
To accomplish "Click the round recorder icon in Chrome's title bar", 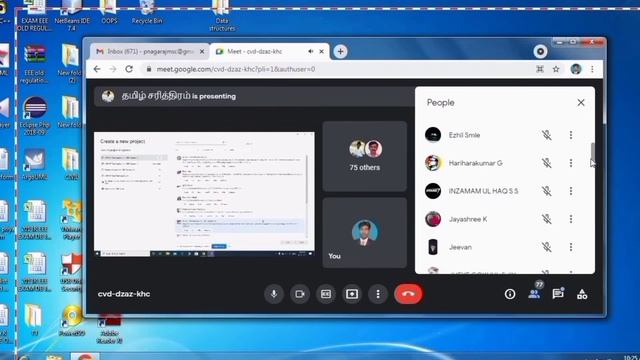I will point(540,51).
